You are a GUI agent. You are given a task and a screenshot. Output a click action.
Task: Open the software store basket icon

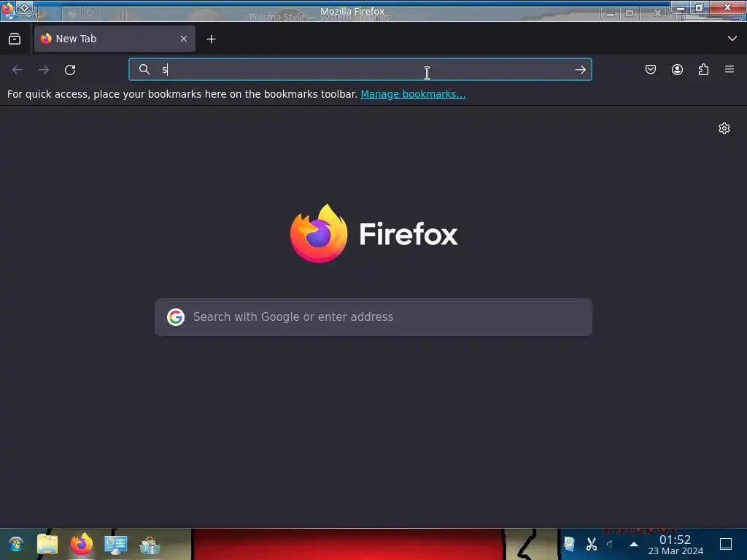coord(150,544)
